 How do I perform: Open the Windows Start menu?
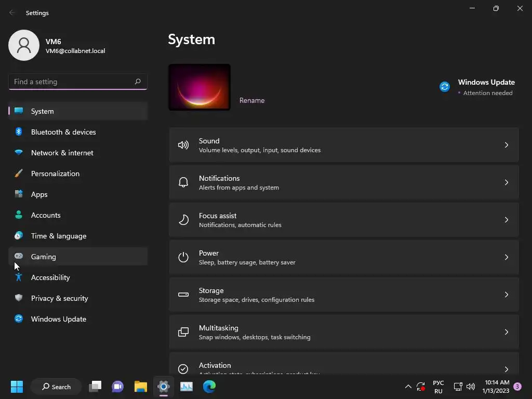pyautogui.click(x=17, y=387)
